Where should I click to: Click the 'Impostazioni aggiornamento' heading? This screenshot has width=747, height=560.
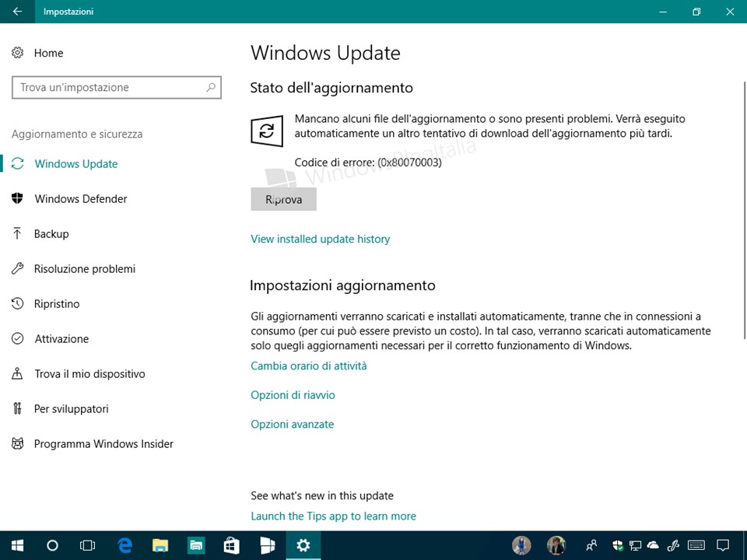342,285
